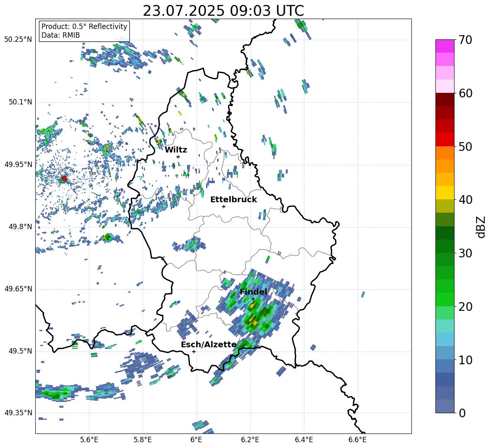Click the colorbar tick label 20
This screenshot has height=448, width=491.
(x=465, y=306)
